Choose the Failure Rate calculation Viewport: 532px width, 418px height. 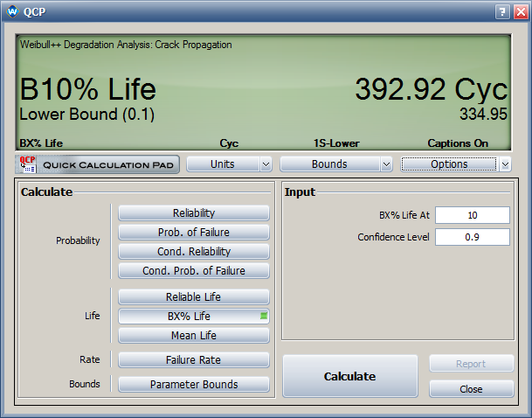point(194,360)
